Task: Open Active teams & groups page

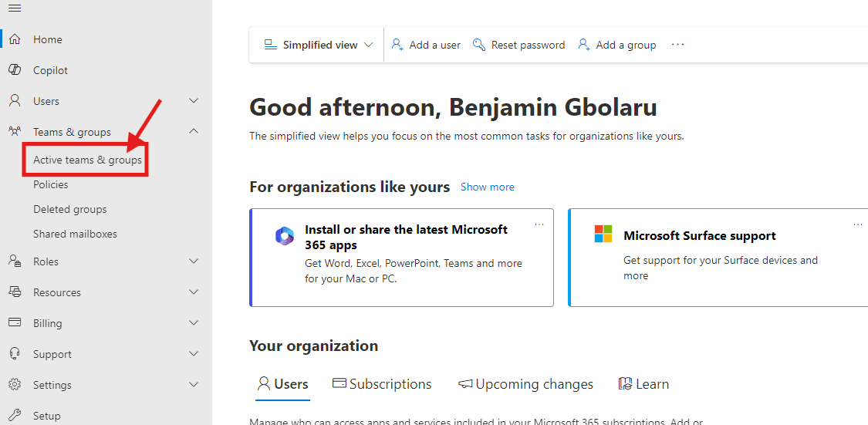Action: tap(87, 160)
